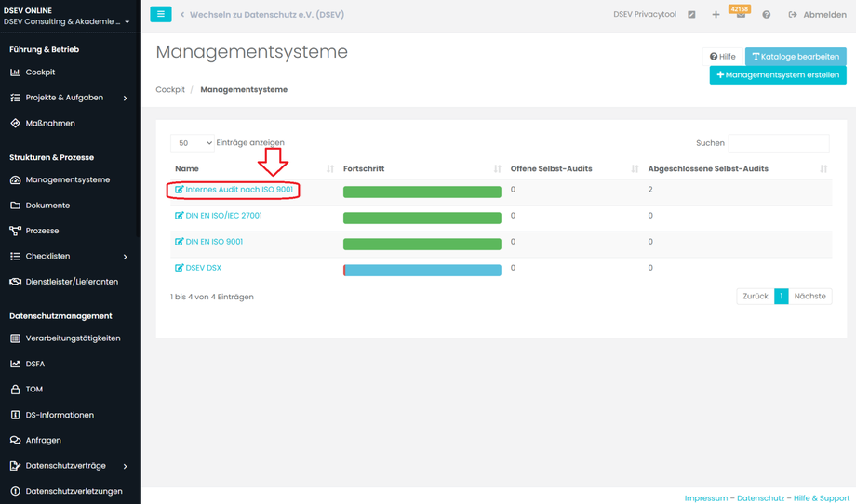The image size is (856, 504).
Task: Open the Datenschutz footer link
Action: click(760, 498)
